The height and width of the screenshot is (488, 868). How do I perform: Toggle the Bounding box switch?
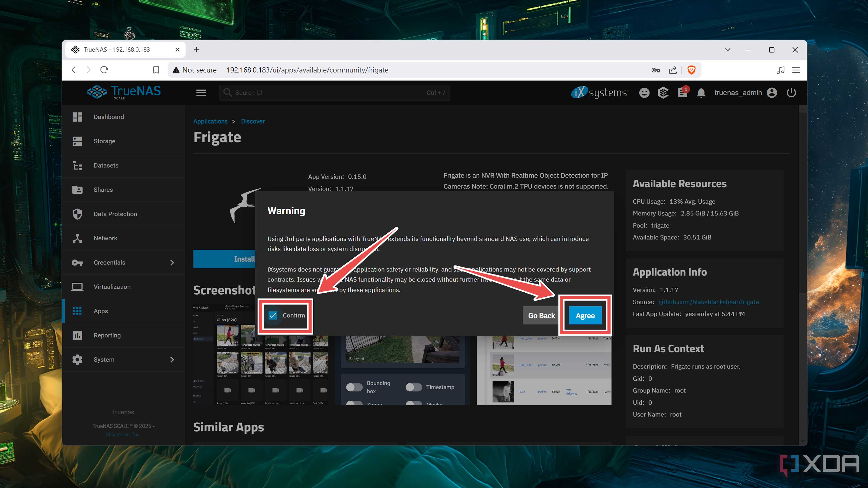point(354,387)
